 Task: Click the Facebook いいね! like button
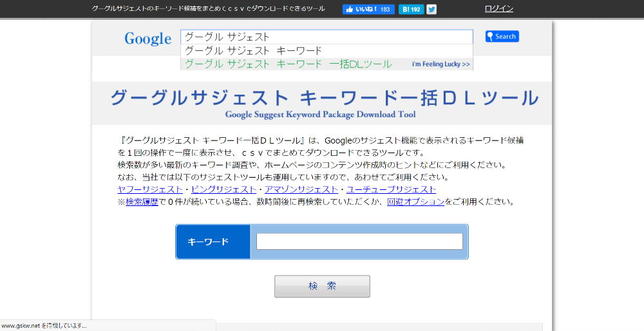point(368,9)
